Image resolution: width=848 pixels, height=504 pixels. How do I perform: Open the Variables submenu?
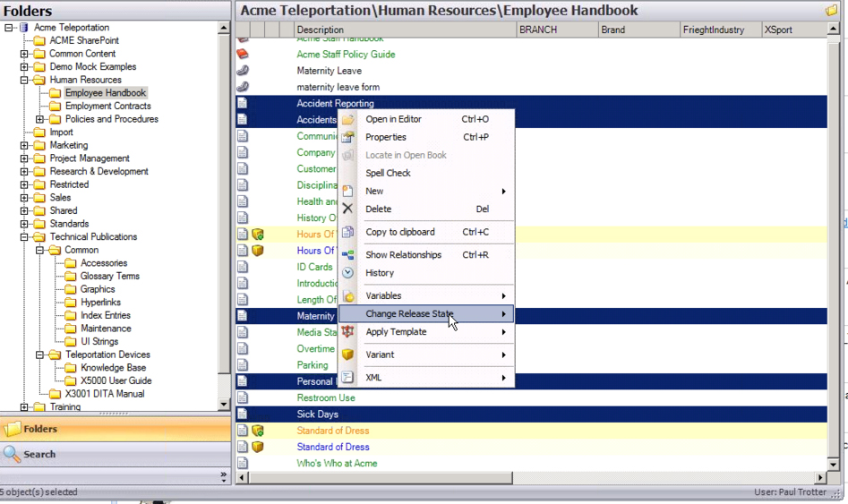426,295
